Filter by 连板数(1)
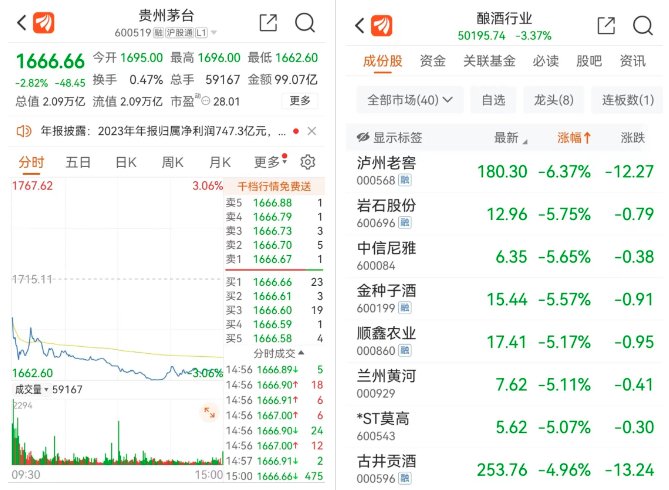 (x=628, y=100)
